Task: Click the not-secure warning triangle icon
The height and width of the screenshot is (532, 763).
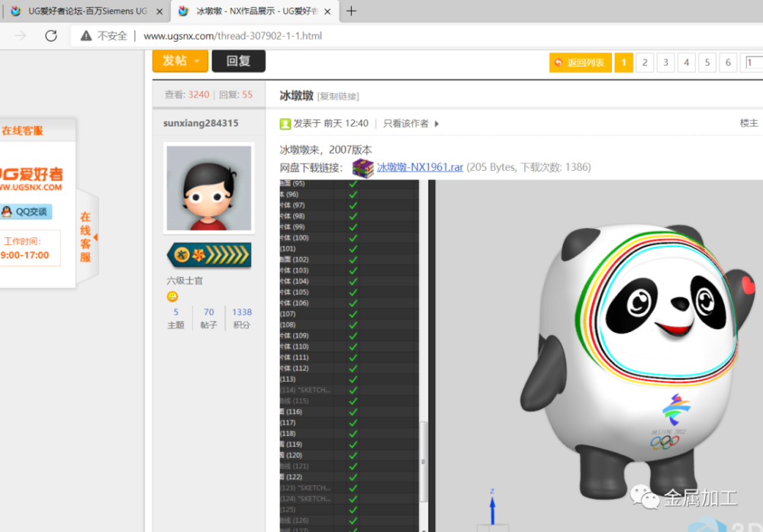Action: [x=86, y=36]
